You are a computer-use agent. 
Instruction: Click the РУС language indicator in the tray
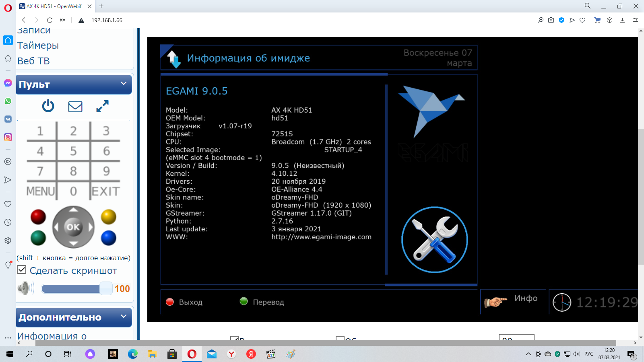pos(589,354)
